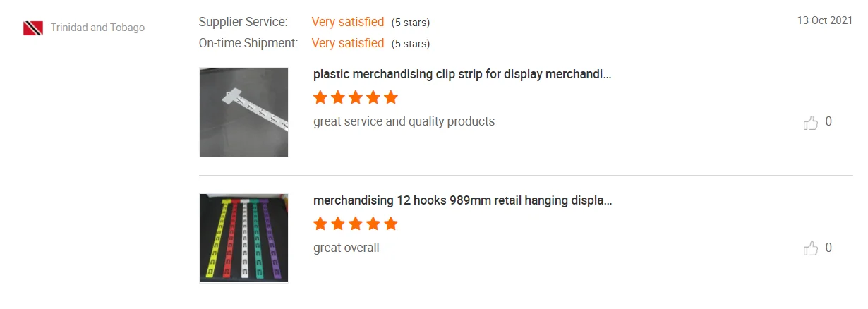This screenshot has width=868, height=309.
Task: Open 'merchandising 12 hooks 989mm' product link
Action: pos(462,200)
